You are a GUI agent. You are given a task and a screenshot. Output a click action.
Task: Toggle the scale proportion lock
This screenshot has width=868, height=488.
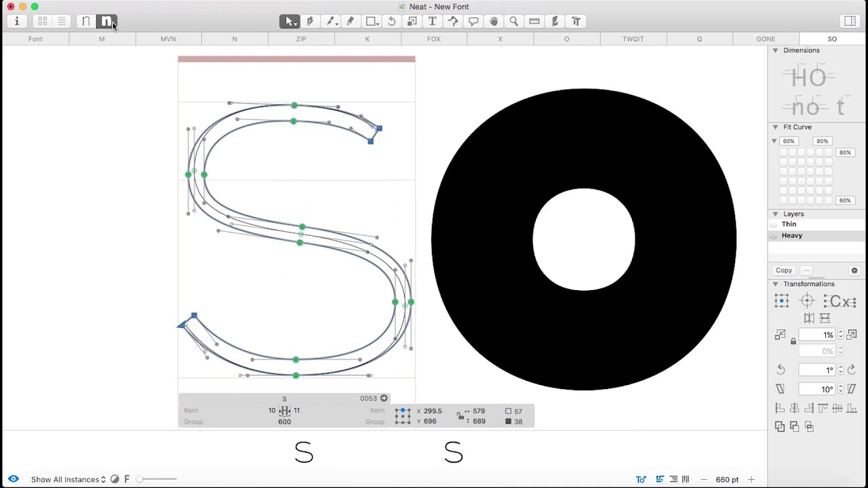(793, 342)
